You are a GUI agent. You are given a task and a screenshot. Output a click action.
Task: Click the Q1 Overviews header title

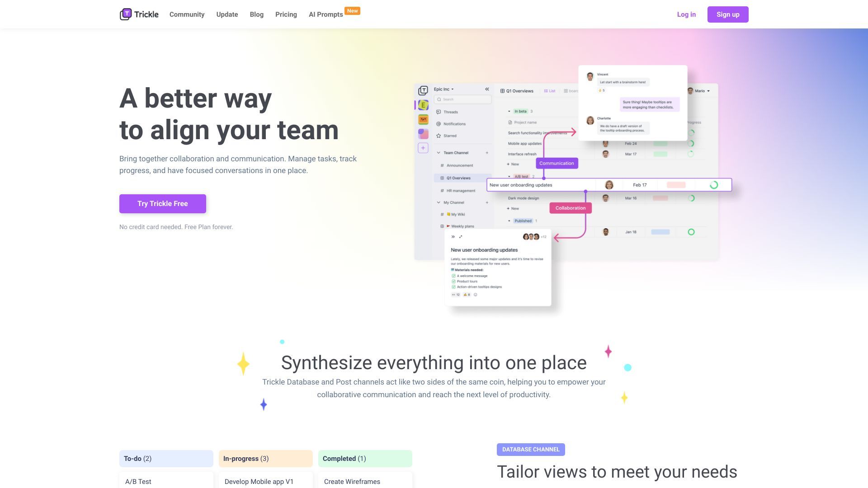(517, 91)
